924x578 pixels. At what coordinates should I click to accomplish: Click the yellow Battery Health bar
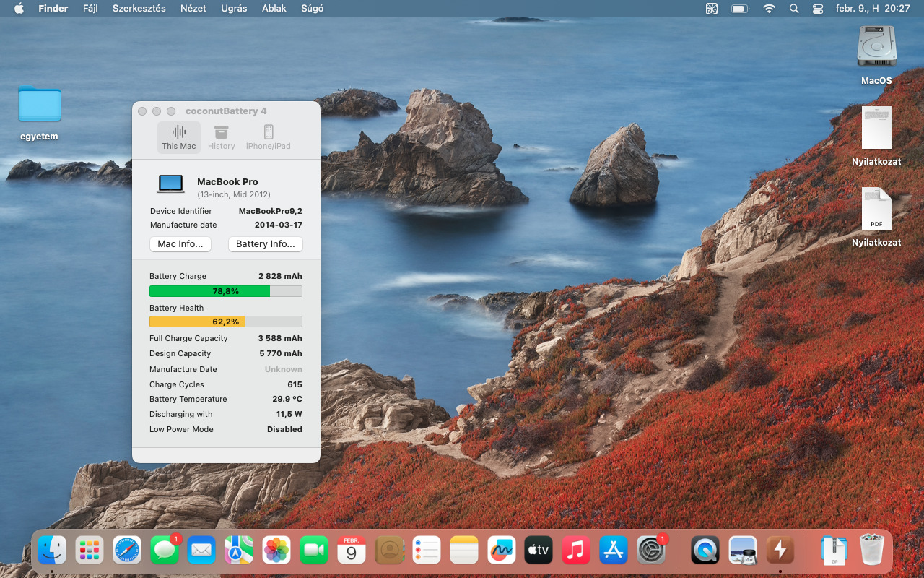pyautogui.click(x=226, y=322)
